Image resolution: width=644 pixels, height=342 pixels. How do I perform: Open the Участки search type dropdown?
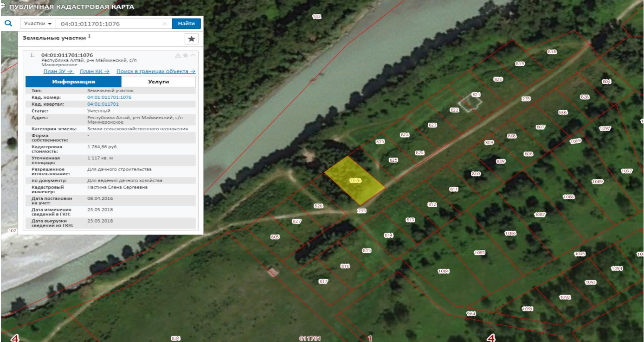[x=37, y=24]
